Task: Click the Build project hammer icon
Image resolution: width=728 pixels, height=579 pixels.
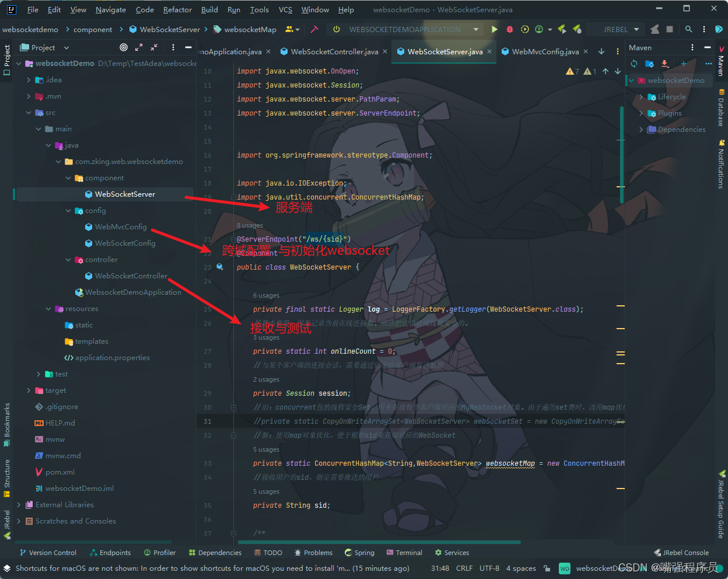Action: (x=314, y=29)
